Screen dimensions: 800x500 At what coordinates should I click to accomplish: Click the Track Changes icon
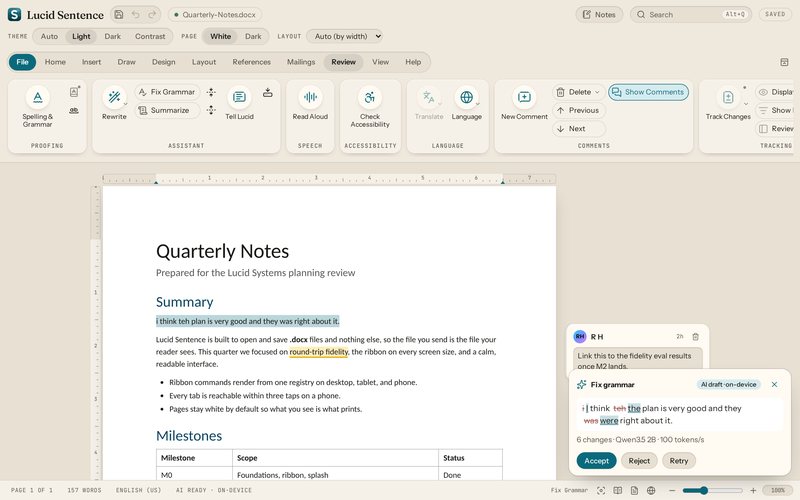pyautogui.click(x=728, y=97)
